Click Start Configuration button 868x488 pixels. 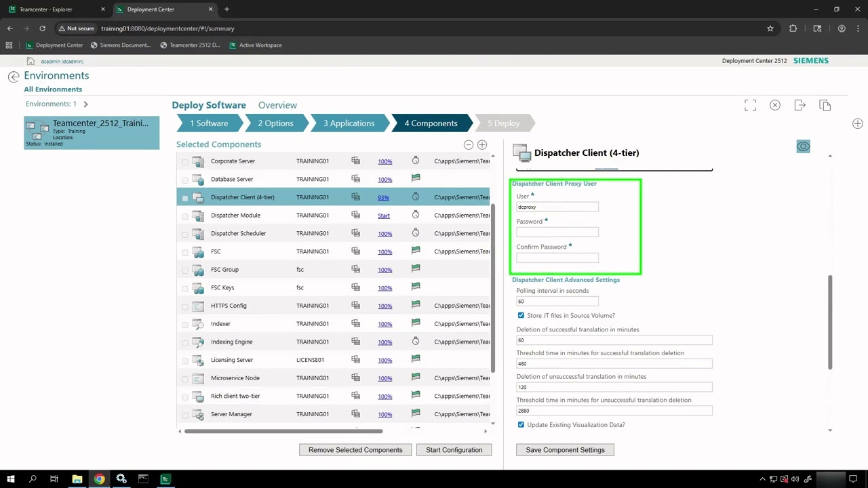point(454,450)
